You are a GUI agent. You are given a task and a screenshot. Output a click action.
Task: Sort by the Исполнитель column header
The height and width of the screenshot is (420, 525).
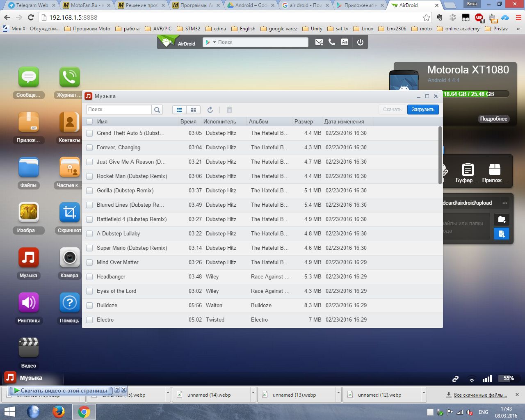click(224, 121)
